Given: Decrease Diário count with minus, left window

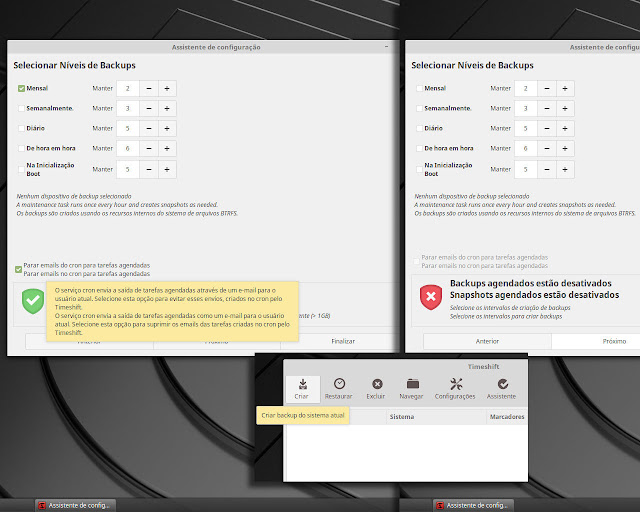Looking at the screenshot, I should (149, 128).
